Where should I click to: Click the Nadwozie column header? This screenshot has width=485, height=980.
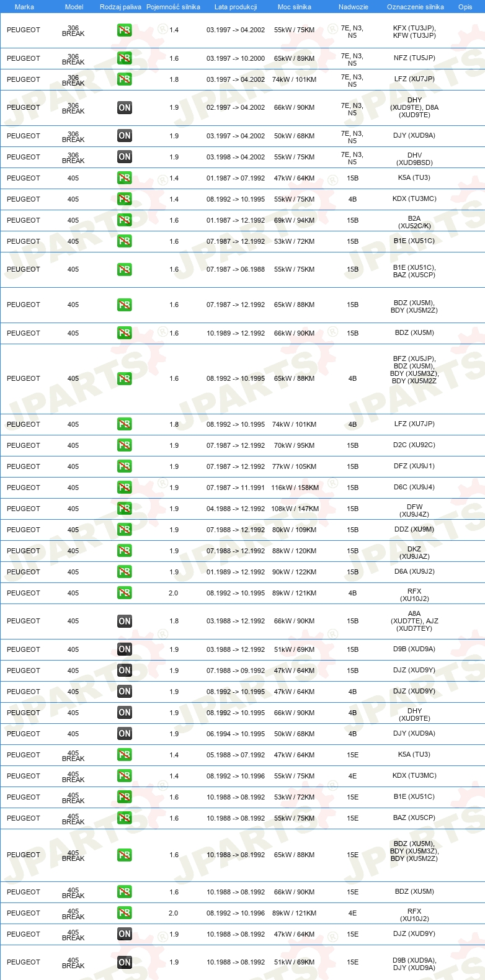pos(354,7)
